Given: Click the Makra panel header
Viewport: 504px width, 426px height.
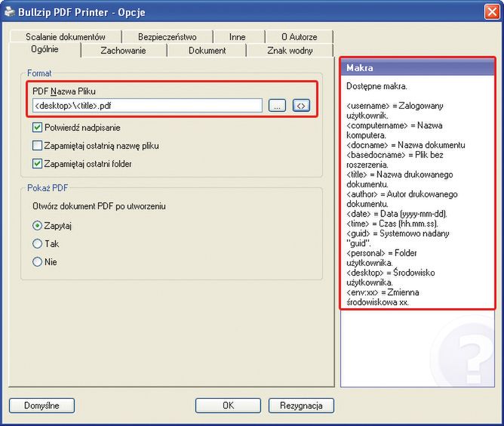Looking at the screenshot, I should click(x=417, y=68).
